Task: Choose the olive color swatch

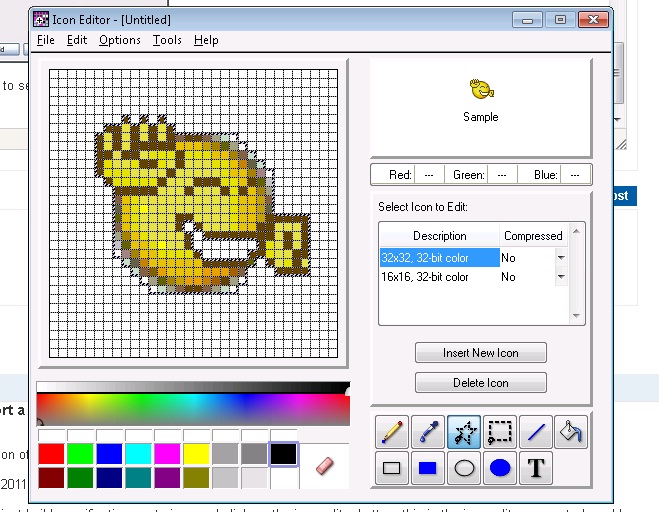Action: [x=196, y=478]
